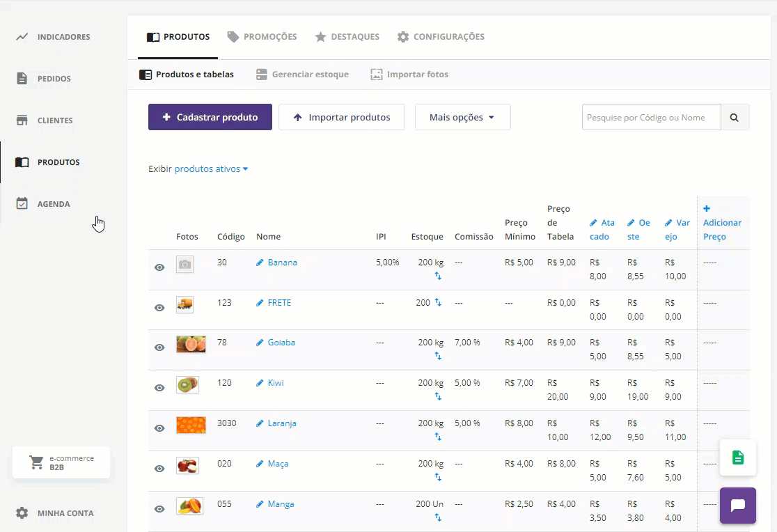Open the produtos ativos filter dropdown

pos(211,169)
